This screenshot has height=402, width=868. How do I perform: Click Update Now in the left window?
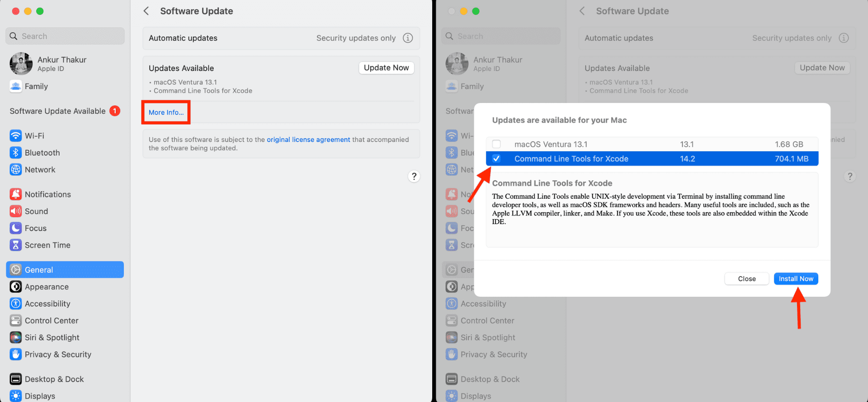pyautogui.click(x=386, y=68)
